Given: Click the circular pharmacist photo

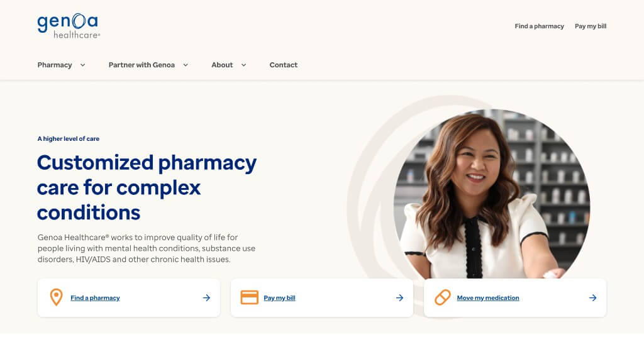Looking at the screenshot, I should [492, 194].
